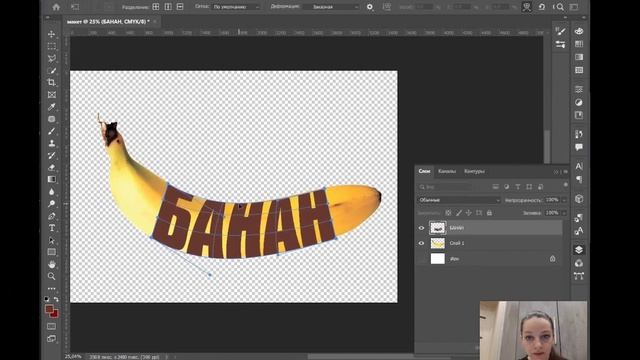Open the Layers panel dock icon
Viewport: 640px width, 360px height.
tap(579, 249)
